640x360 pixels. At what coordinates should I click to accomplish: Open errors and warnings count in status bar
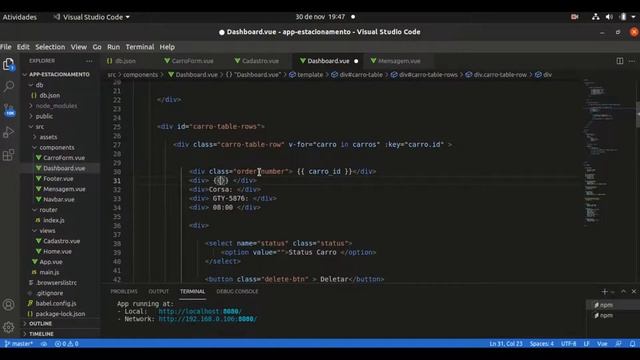[x=67, y=344]
